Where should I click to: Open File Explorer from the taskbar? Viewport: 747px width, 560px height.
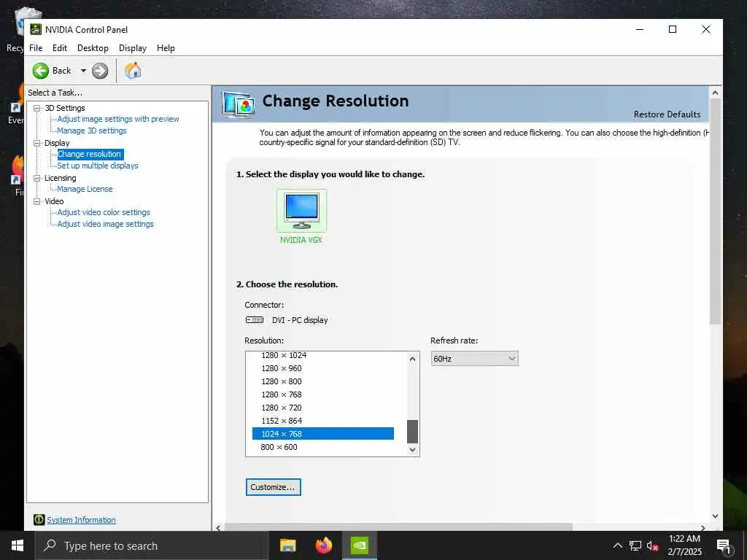pos(287,545)
